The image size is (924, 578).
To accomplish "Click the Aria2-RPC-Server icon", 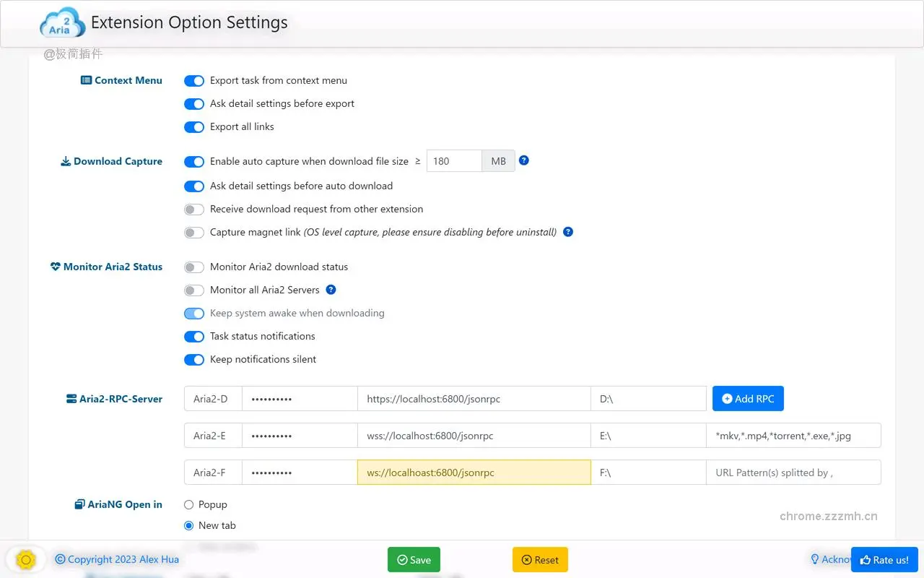I will (x=71, y=399).
